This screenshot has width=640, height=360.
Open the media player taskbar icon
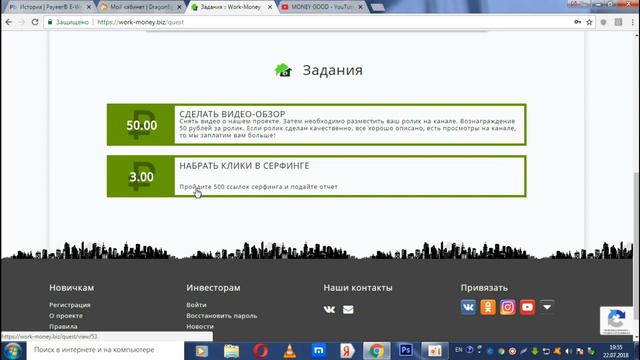click(201, 351)
